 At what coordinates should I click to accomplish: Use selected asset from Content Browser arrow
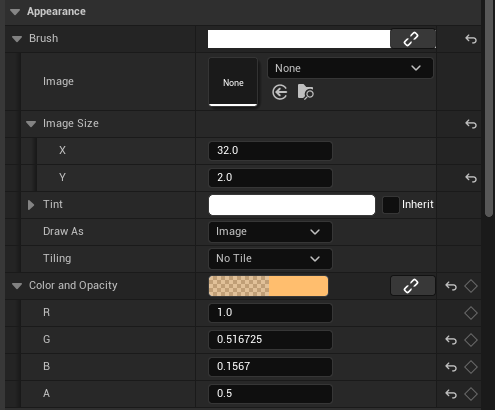pyautogui.click(x=280, y=92)
